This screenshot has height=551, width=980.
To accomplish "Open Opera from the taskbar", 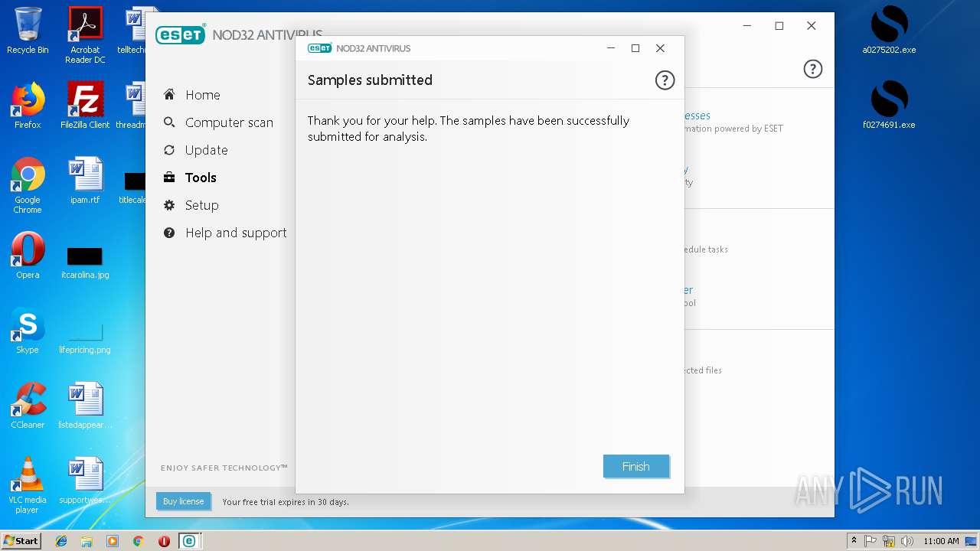I will tap(164, 541).
